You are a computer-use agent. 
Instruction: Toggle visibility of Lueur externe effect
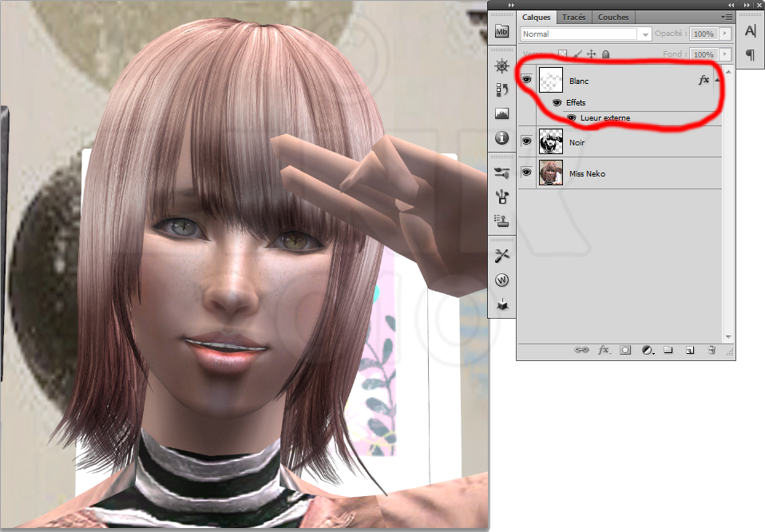[571, 118]
